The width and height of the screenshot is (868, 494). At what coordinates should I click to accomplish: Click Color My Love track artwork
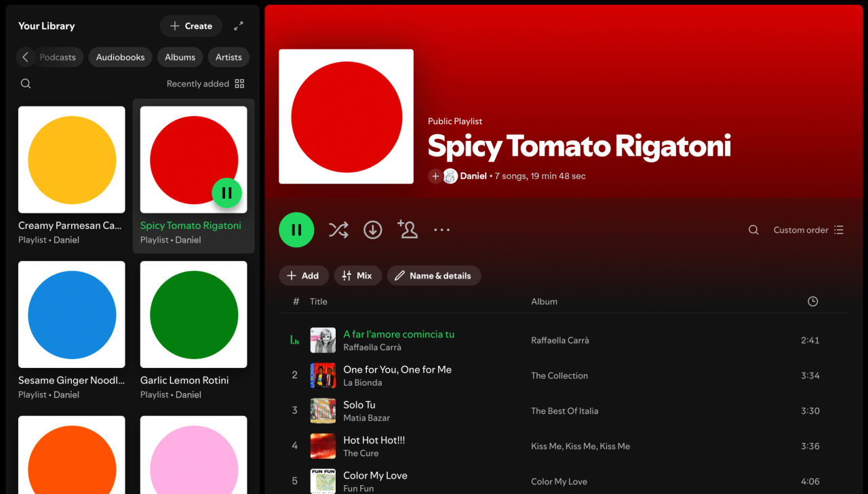tap(323, 481)
